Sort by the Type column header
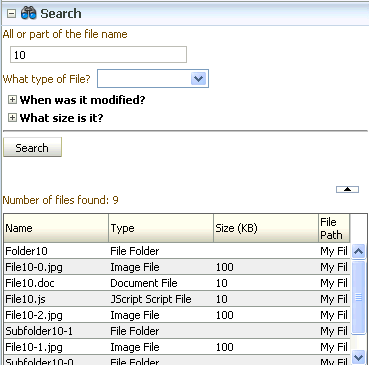Viewport: 369px width, 365px height. point(161,228)
